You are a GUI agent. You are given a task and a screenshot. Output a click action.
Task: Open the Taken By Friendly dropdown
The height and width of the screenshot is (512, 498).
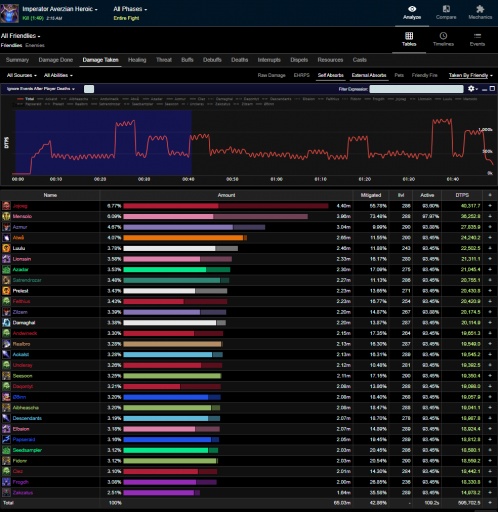pos(470,75)
